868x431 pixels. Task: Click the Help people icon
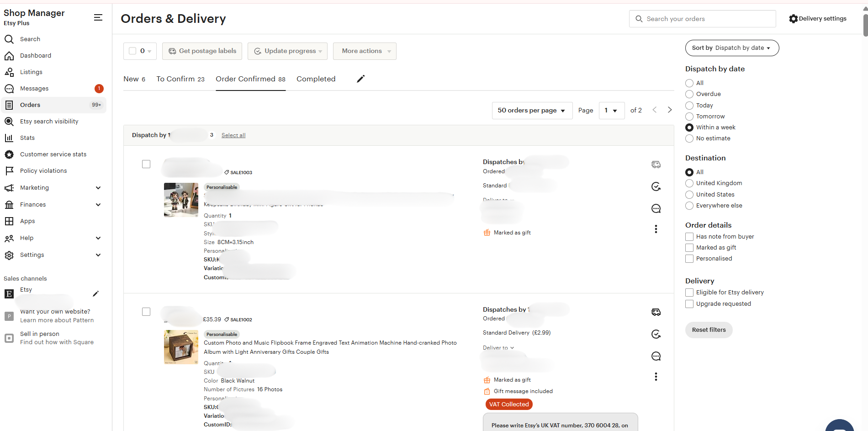point(9,238)
